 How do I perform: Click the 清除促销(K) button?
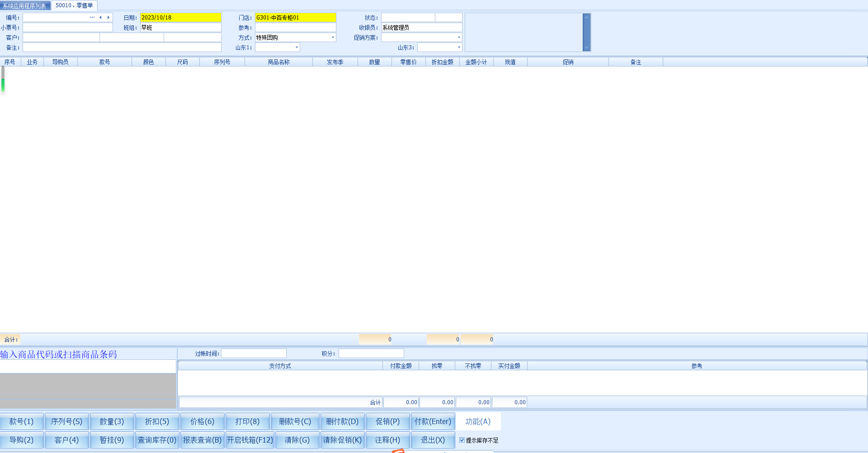point(343,440)
